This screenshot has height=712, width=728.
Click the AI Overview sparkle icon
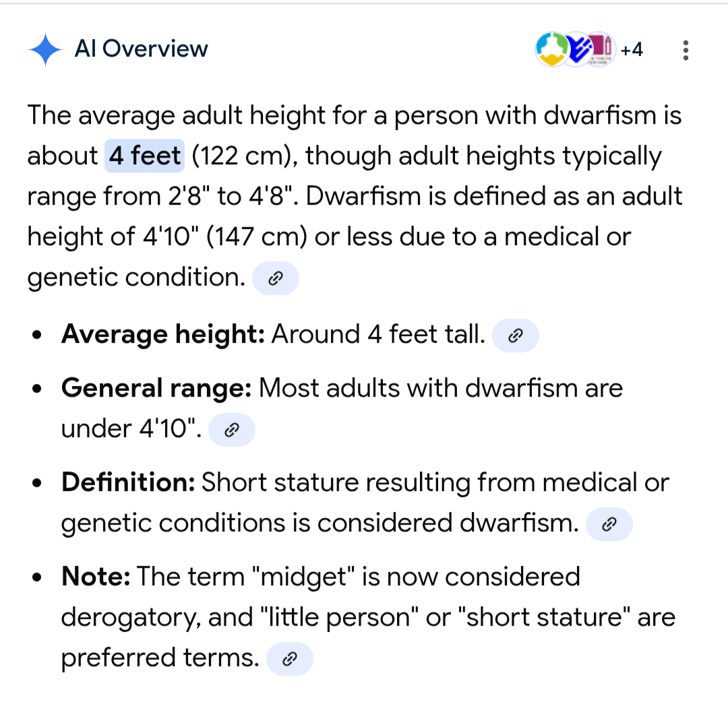click(x=45, y=50)
